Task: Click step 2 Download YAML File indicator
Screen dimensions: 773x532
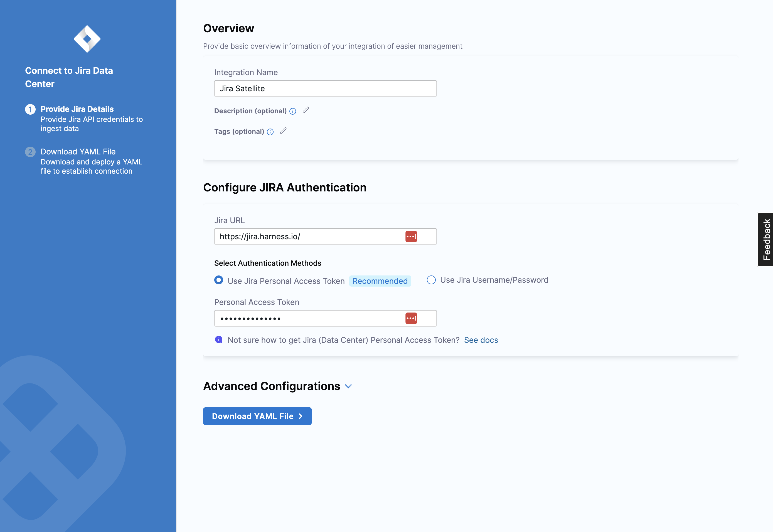Action: pyautogui.click(x=31, y=152)
